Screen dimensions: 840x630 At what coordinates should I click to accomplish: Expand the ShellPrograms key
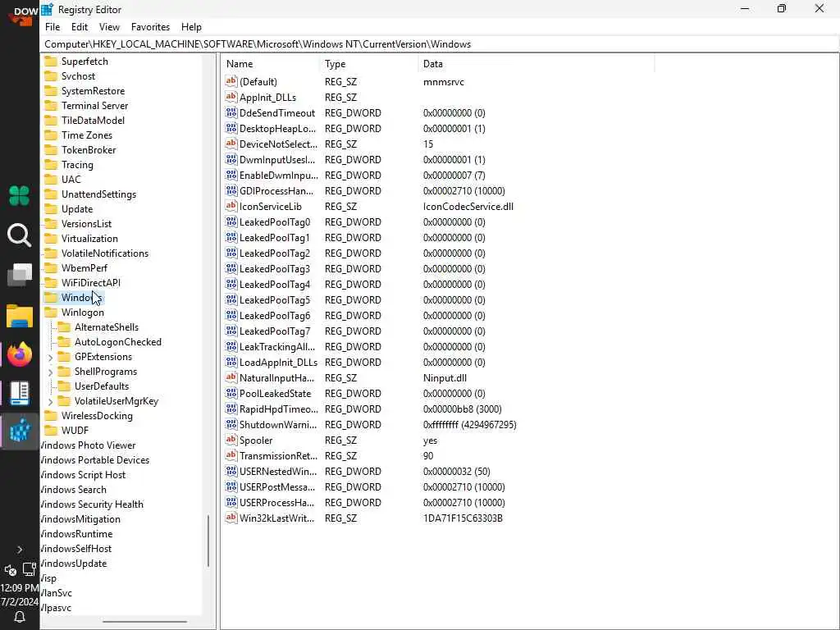coord(50,372)
